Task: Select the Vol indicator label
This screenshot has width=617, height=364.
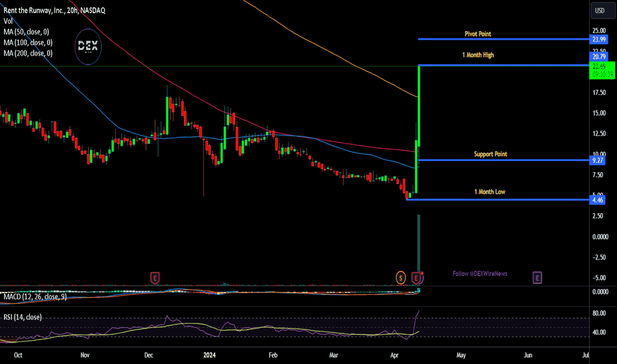Action: point(8,21)
